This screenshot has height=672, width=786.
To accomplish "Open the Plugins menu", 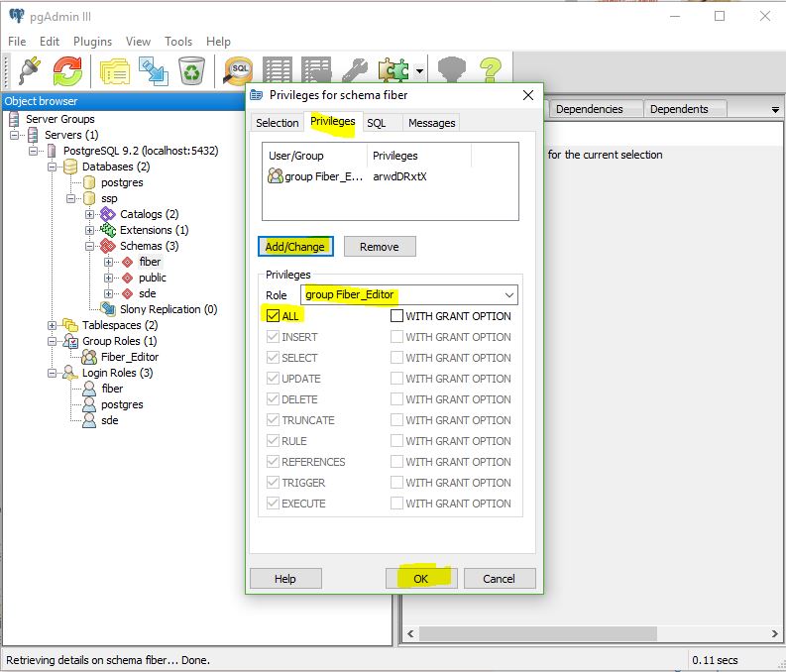I will pyautogui.click(x=93, y=41).
